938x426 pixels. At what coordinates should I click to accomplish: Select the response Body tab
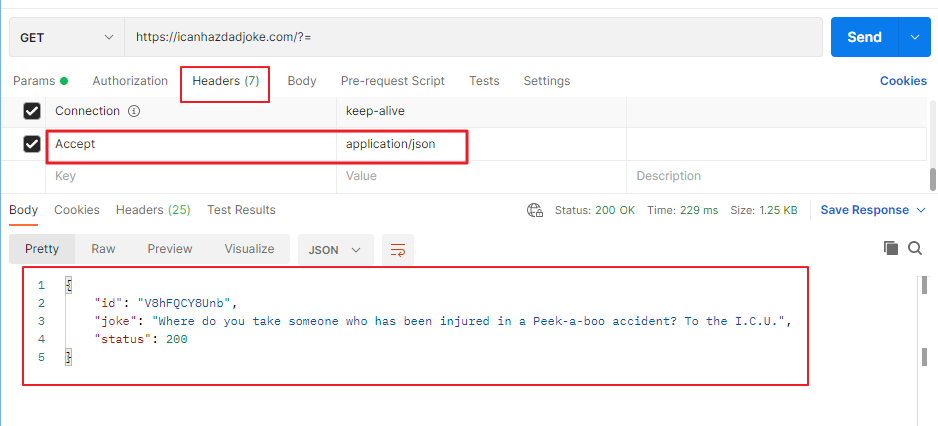tap(23, 210)
